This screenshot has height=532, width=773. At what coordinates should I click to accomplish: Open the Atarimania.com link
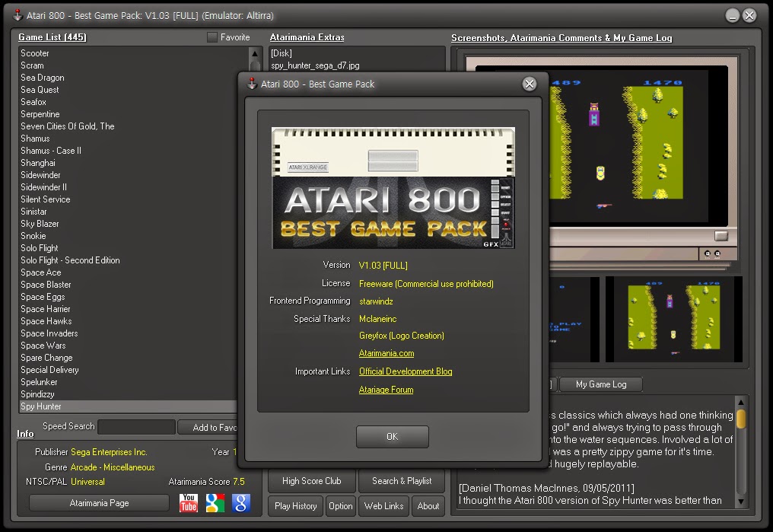[x=386, y=353]
